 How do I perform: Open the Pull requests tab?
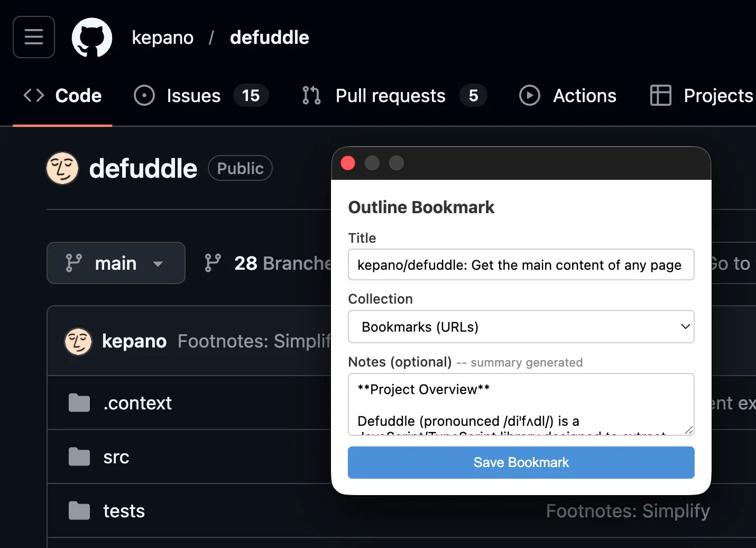coord(390,95)
